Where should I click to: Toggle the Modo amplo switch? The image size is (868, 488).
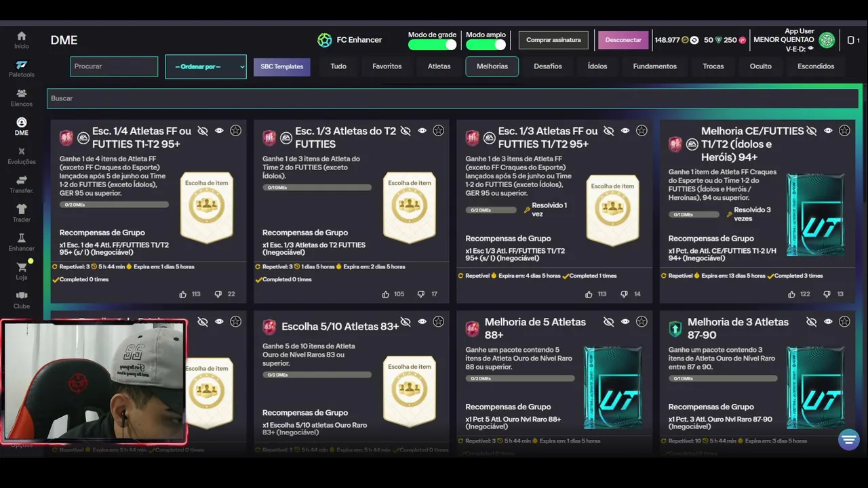point(486,45)
